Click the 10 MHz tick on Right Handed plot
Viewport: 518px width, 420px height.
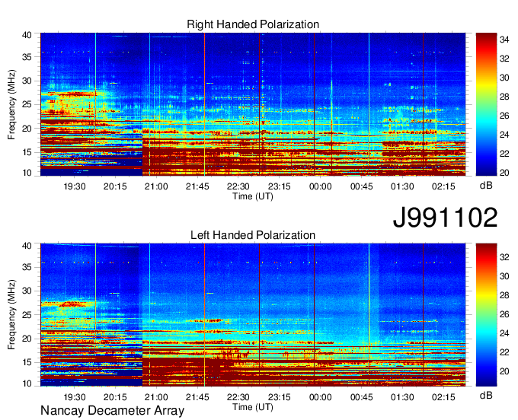point(27,173)
